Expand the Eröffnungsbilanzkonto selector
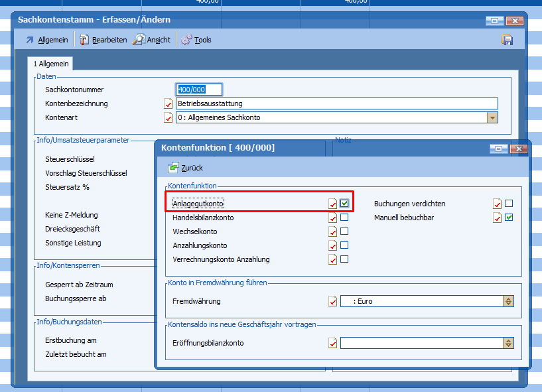The image size is (542, 392). 509,343
